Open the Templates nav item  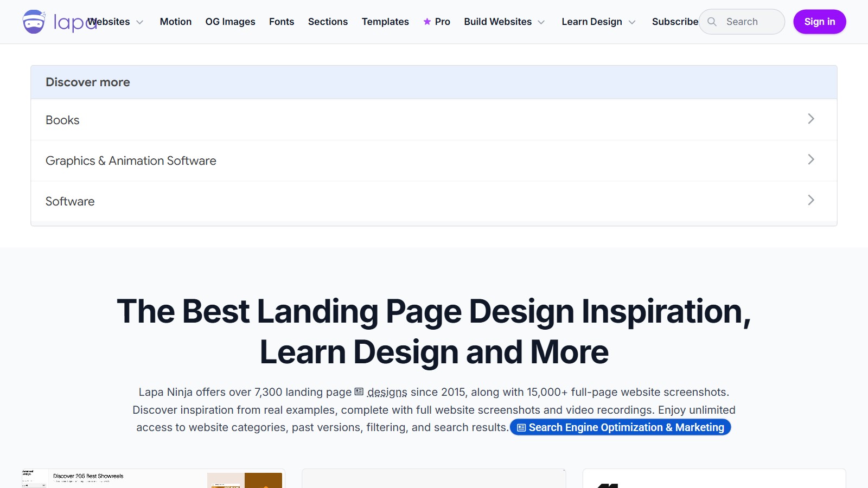click(385, 22)
